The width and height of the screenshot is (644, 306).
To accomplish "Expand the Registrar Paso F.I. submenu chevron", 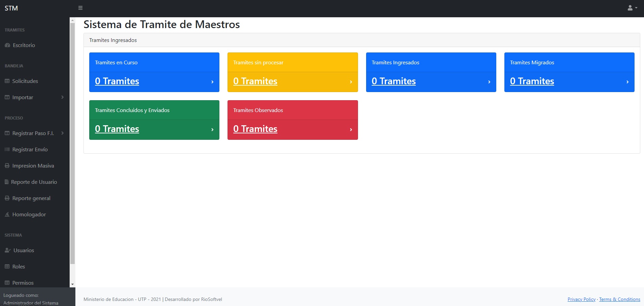I will click(x=63, y=133).
